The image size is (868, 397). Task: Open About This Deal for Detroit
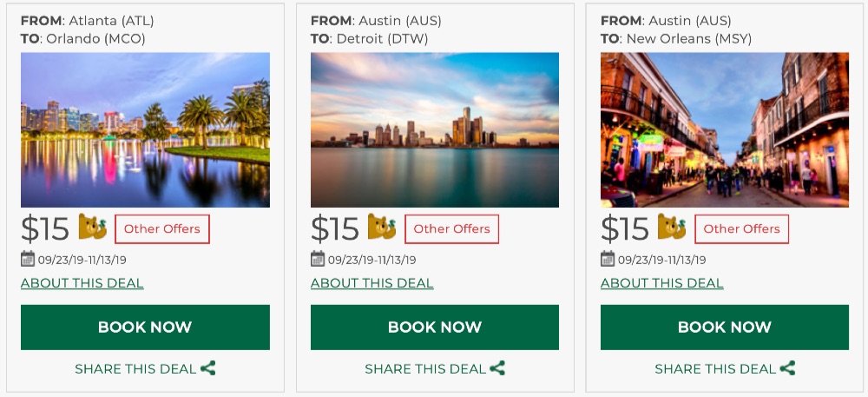coord(372,283)
